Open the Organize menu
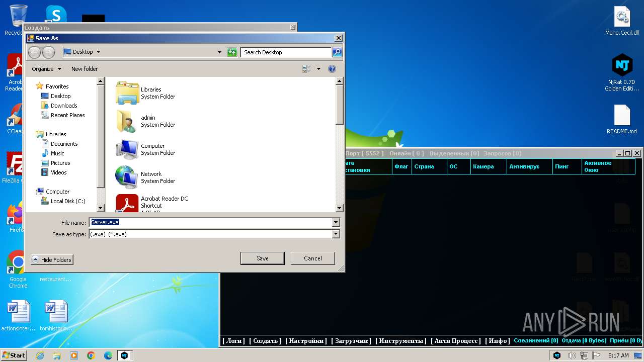 pyautogui.click(x=46, y=69)
